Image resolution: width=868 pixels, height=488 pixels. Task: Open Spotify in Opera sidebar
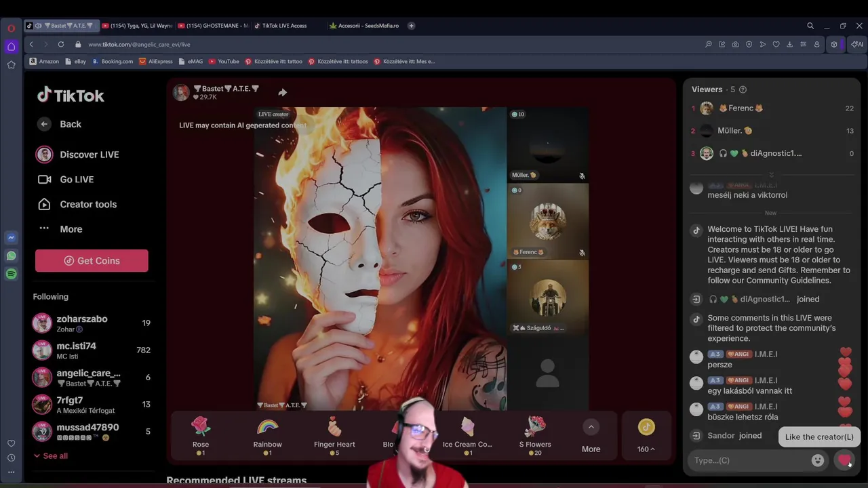(11, 274)
